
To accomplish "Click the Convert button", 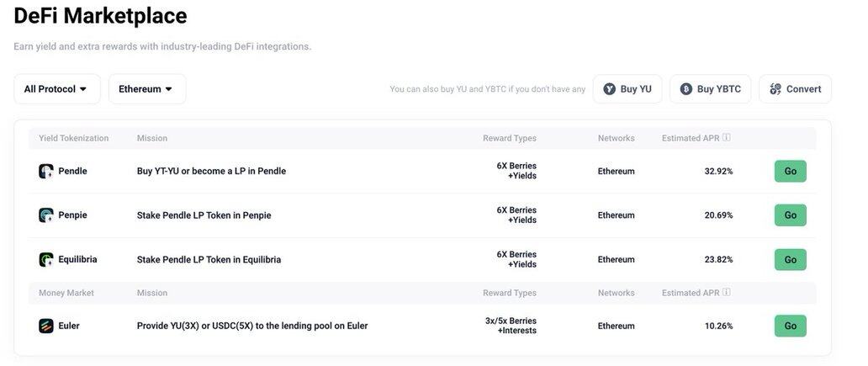I will (795, 89).
